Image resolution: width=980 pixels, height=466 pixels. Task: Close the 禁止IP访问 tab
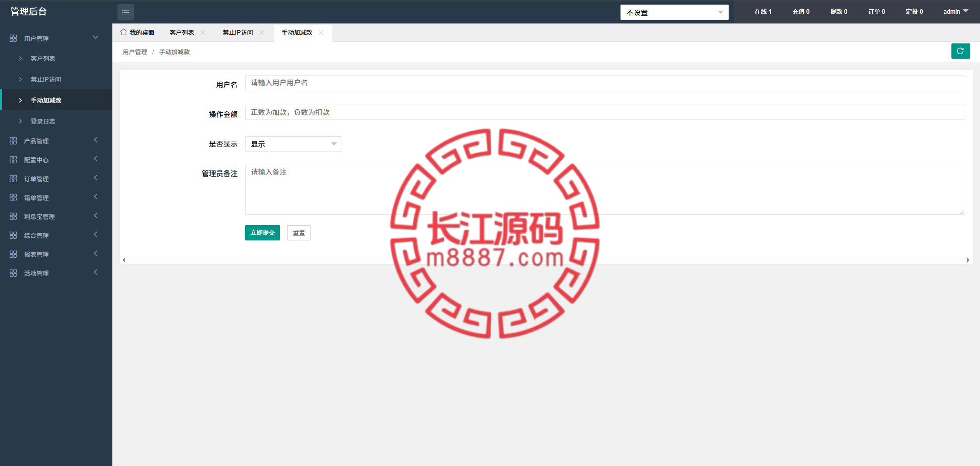click(x=262, y=32)
